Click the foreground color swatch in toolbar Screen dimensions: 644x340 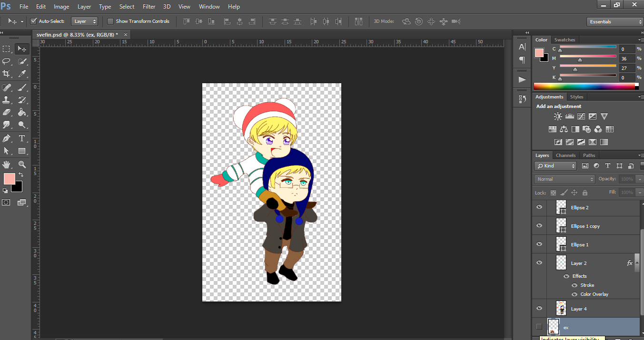pos(9,179)
